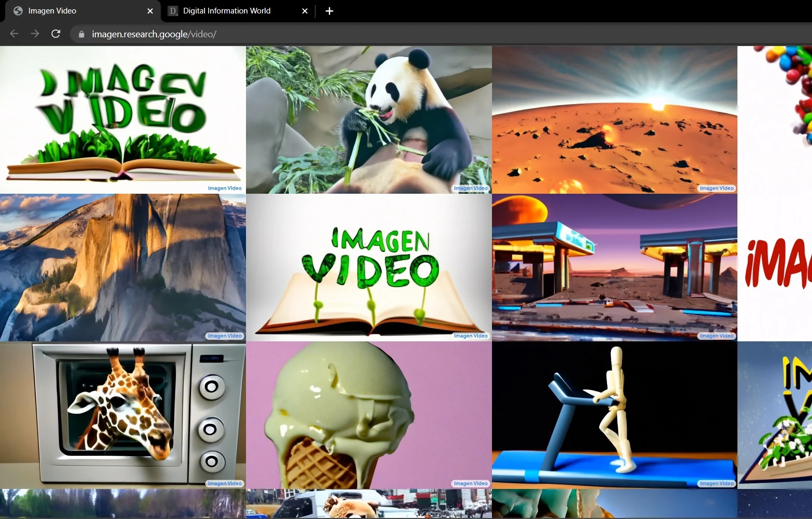Open a new tab with plus button

(x=329, y=11)
